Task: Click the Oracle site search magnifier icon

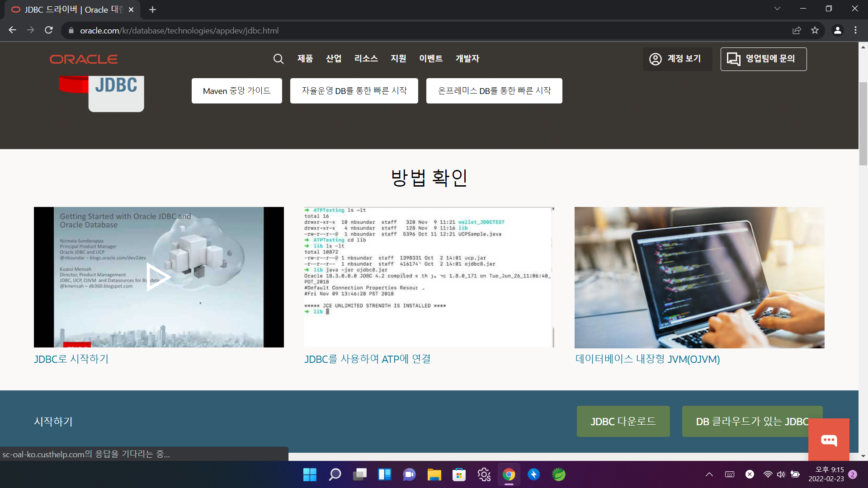Action: point(278,59)
